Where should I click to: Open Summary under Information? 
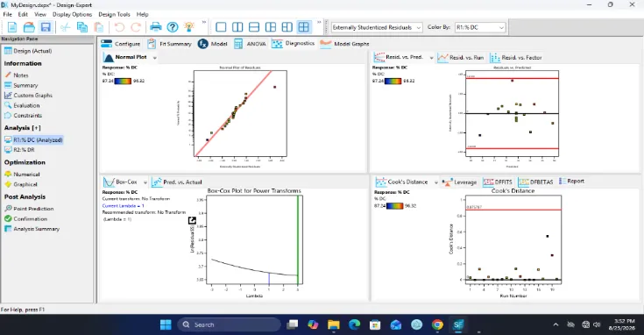(x=21, y=85)
